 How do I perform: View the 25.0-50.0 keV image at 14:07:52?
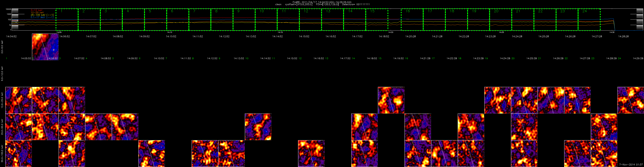(x=98, y=127)
